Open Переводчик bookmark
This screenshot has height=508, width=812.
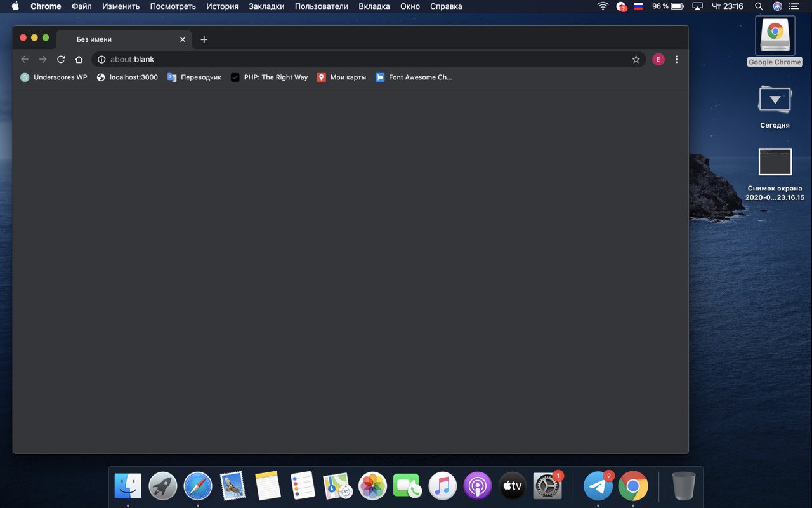tap(195, 77)
